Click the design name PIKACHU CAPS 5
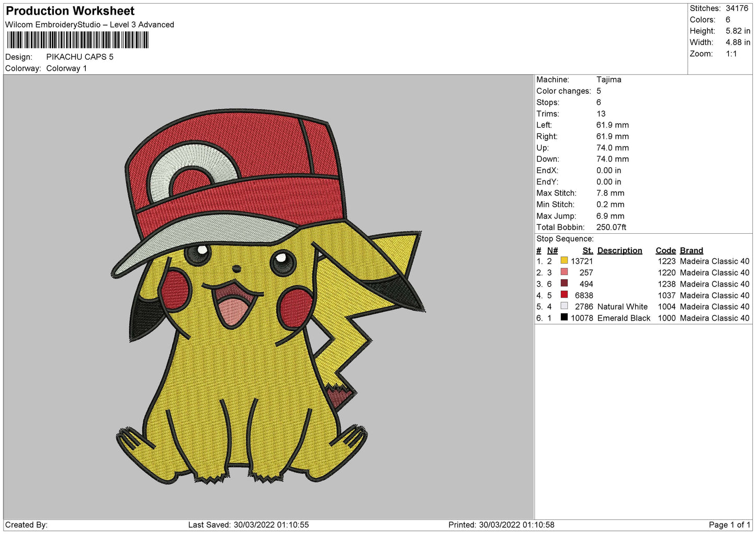 [x=80, y=57]
